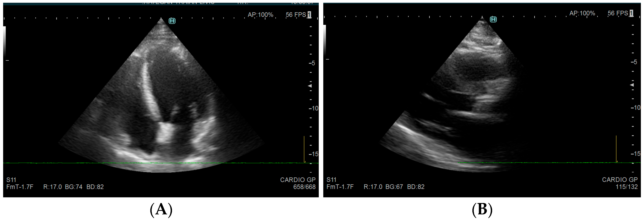The image size is (644, 222).
Task: Click -10 depth scale marker in panel A
Action: [313, 108]
